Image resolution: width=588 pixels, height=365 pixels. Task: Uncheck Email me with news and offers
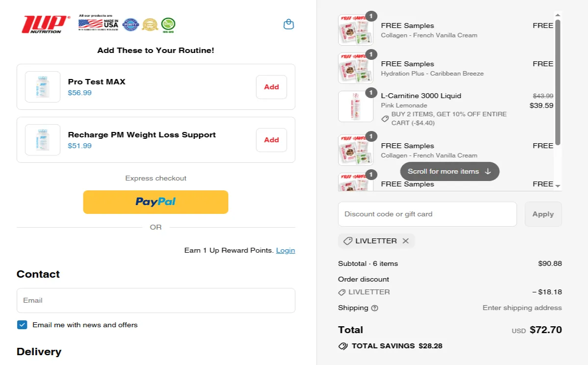pyautogui.click(x=22, y=324)
